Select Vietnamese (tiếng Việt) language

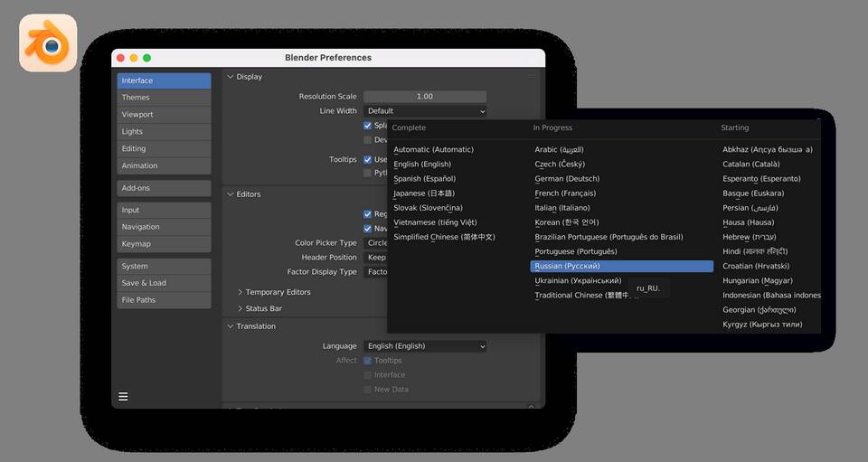pyautogui.click(x=435, y=222)
